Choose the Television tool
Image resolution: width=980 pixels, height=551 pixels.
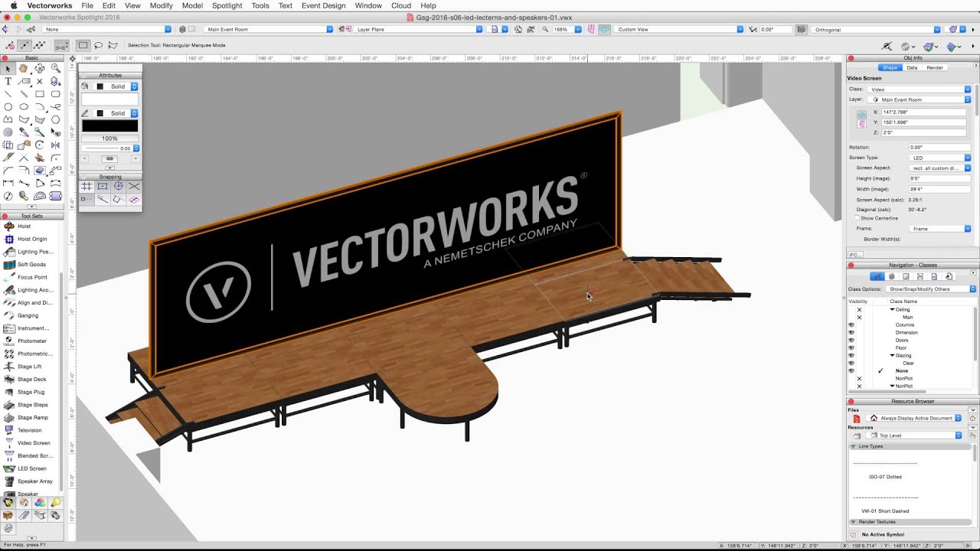click(31, 430)
